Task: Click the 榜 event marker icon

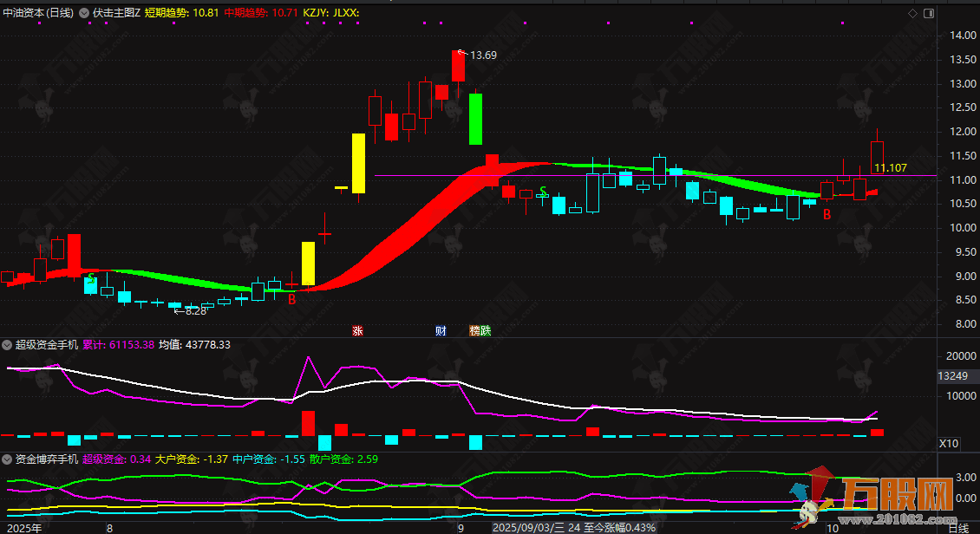Action: click(x=474, y=330)
